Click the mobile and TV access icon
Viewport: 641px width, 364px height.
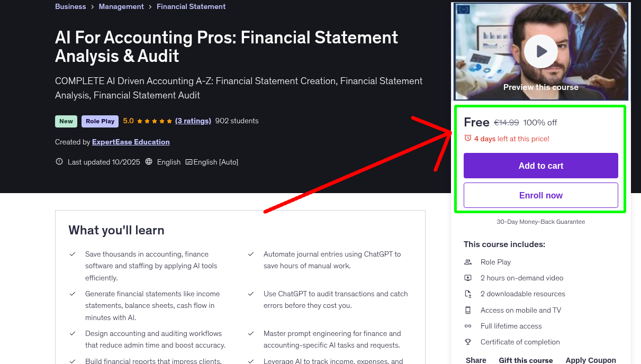pyautogui.click(x=468, y=310)
